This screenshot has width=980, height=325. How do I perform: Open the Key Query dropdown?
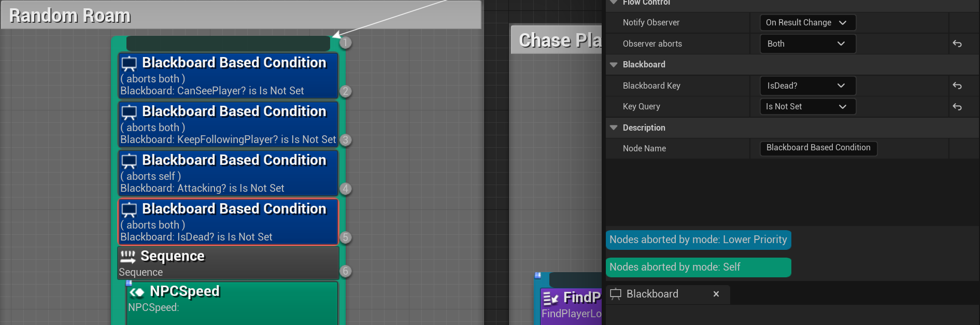point(807,107)
